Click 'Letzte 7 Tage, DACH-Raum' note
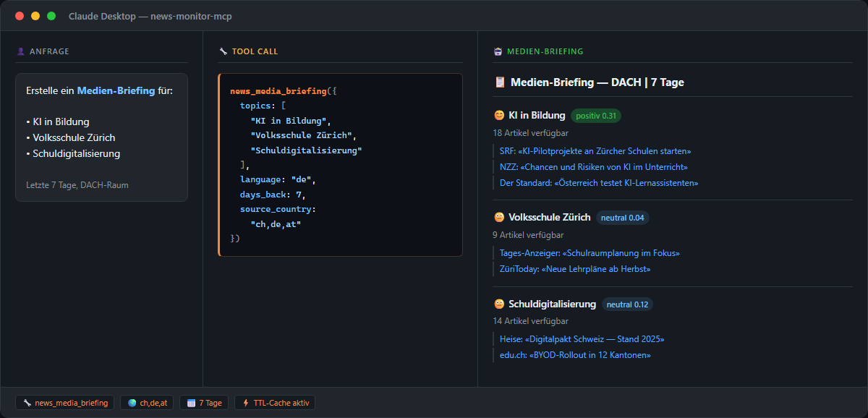Screen dimensions: 868x418 coord(77,185)
